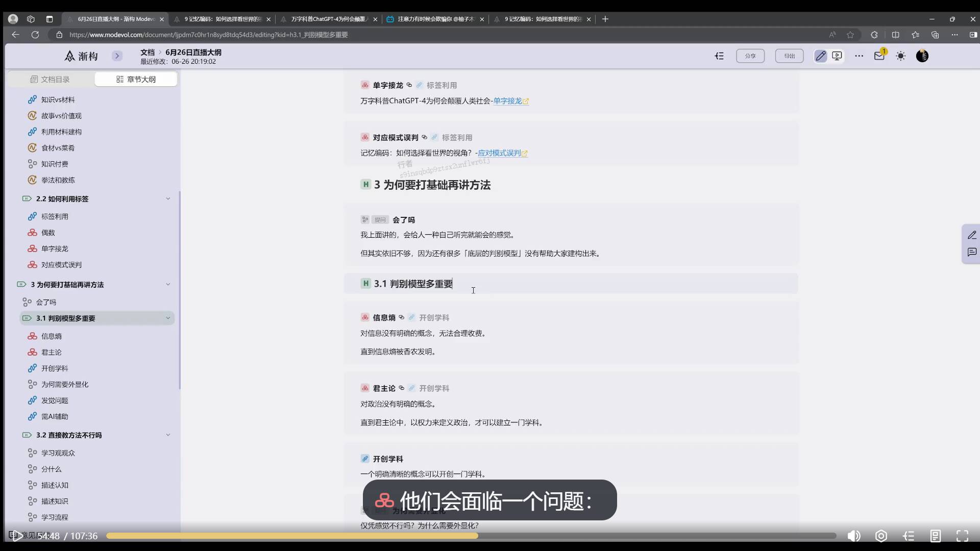Open the browser extensions icon
The image size is (980, 551).
(x=874, y=35)
